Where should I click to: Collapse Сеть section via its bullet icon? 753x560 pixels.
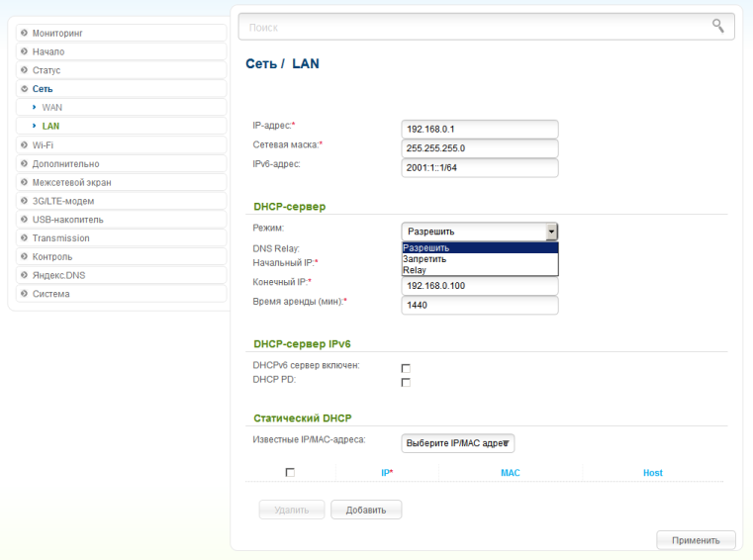point(24,89)
